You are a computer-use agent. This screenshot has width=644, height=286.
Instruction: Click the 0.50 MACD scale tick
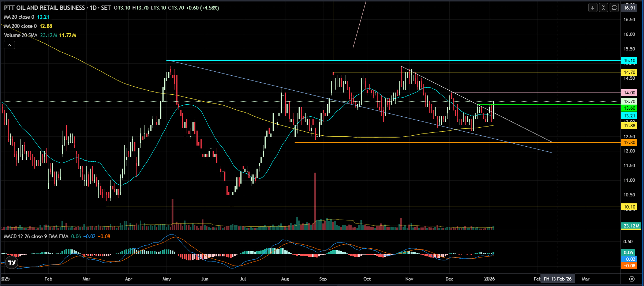click(628, 242)
